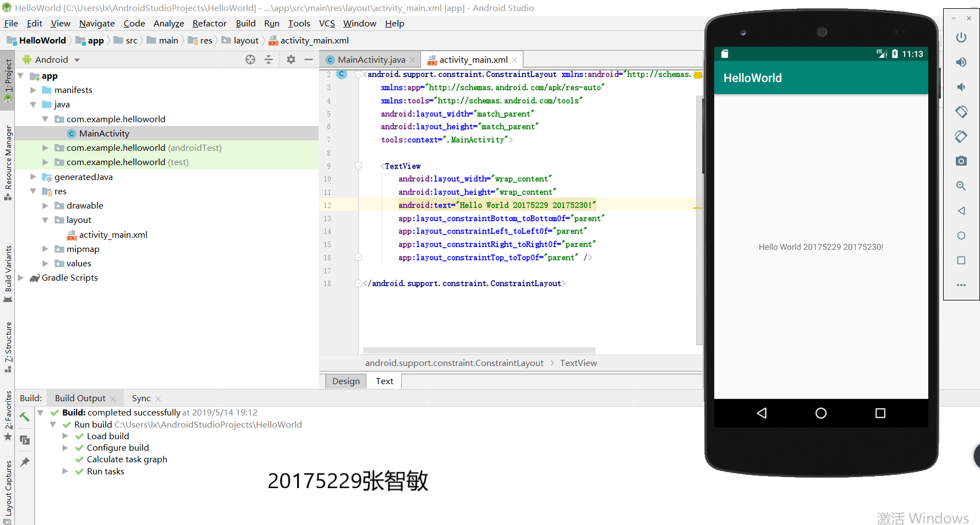980x525 pixels.
Task: Close the activity_main.xml editor tab
Action: pos(514,60)
